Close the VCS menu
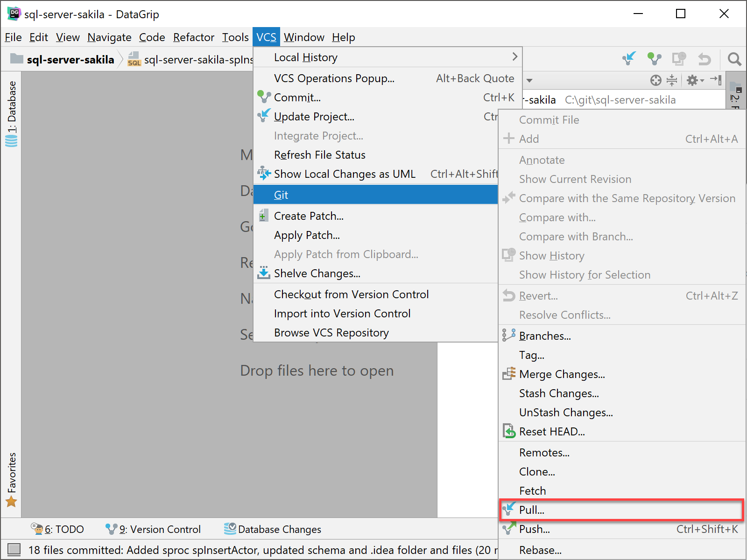The image size is (747, 560). click(266, 37)
